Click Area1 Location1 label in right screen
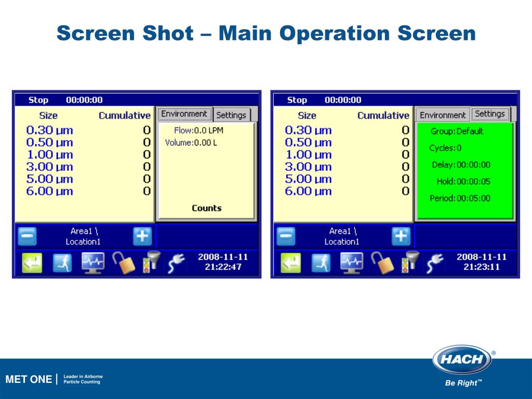The image size is (532, 399). [342, 236]
